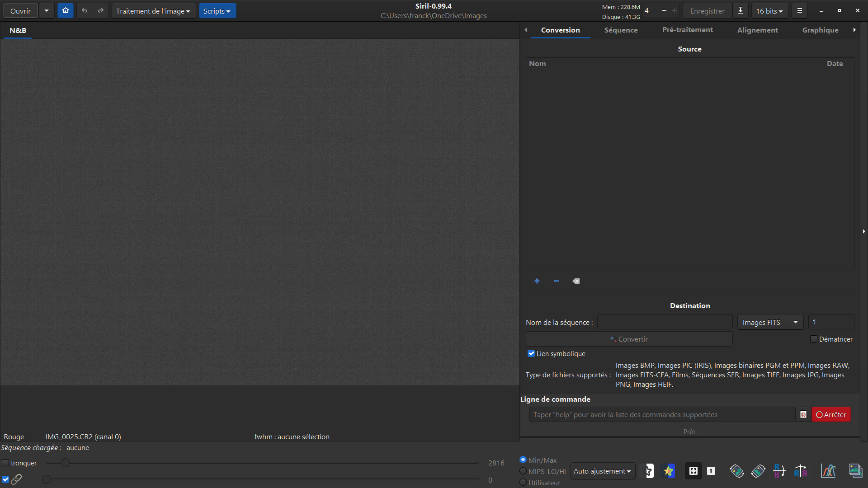The height and width of the screenshot is (488, 868).
Task: Toggle false color rendering star icon
Action: 669,471
